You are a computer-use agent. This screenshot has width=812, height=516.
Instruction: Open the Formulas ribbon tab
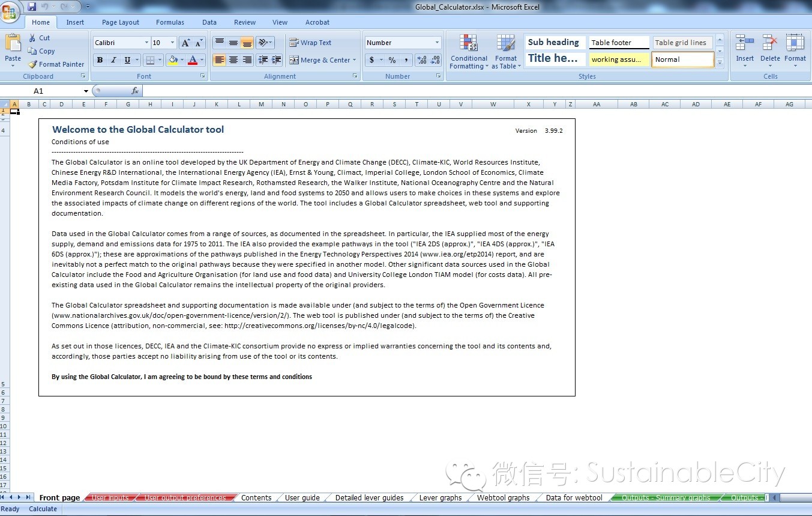[170, 22]
